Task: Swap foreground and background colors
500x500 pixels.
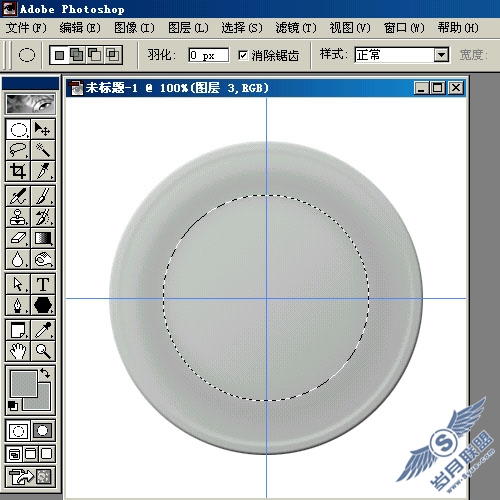Action: coord(45,373)
